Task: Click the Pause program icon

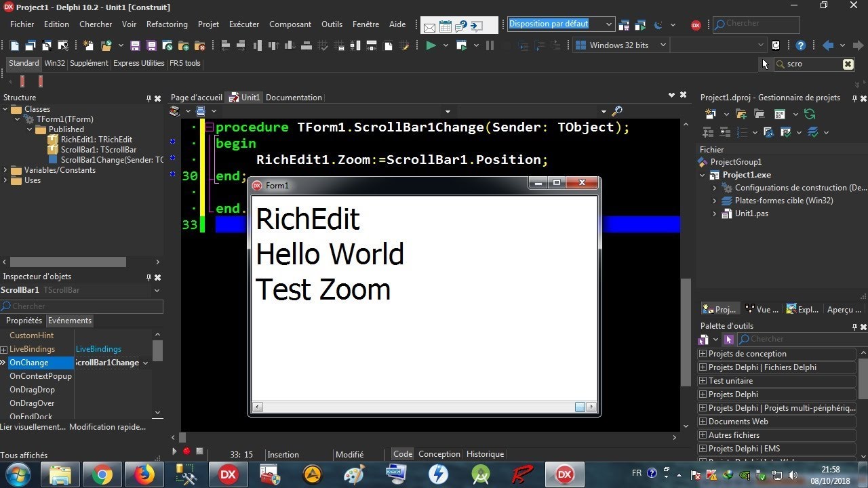Action: (490, 45)
